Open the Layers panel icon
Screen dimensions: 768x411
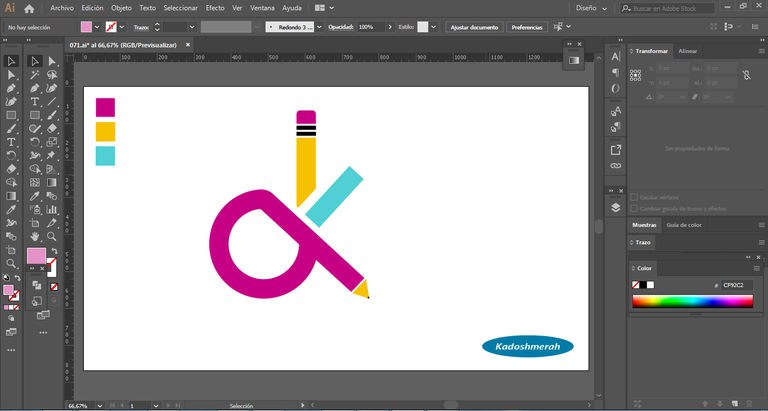coord(616,208)
